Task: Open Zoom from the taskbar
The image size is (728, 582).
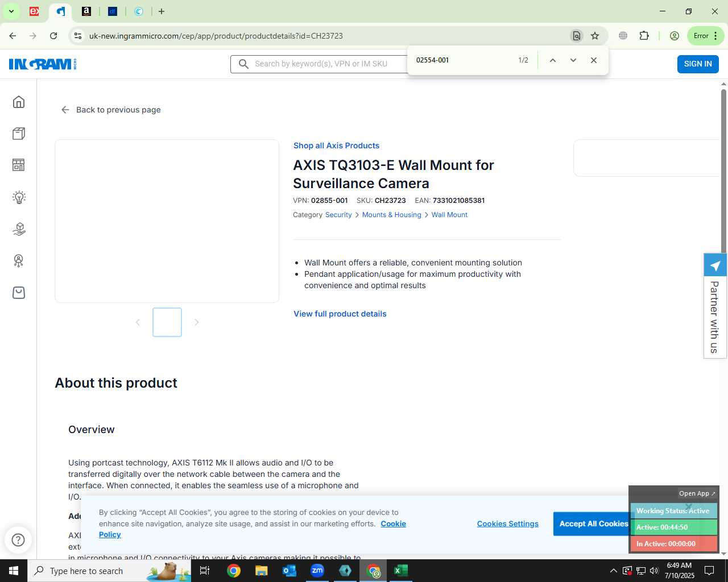Action: point(317,571)
